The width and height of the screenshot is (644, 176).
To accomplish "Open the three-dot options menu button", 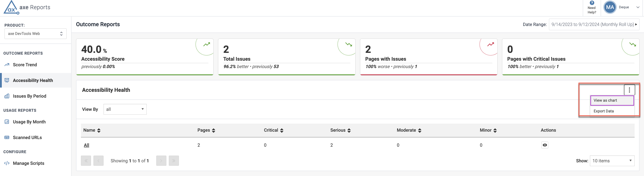I will click(x=629, y=90).
